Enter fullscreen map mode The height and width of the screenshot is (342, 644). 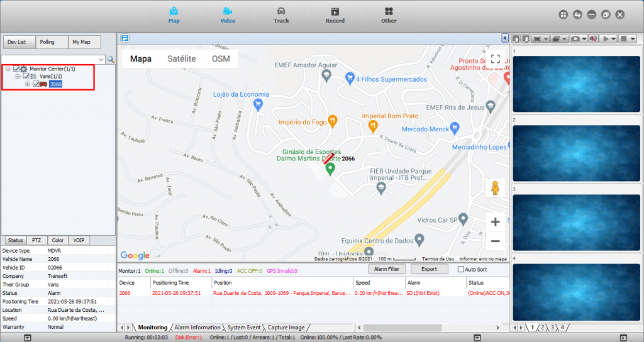point(495,59)
